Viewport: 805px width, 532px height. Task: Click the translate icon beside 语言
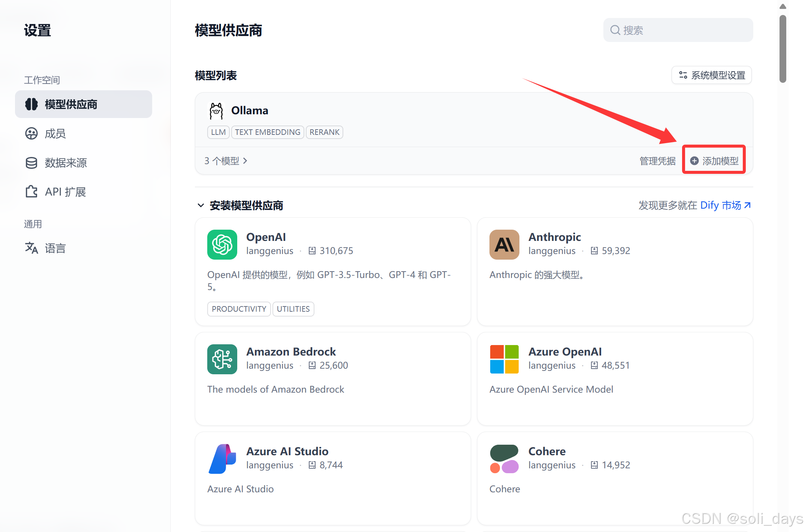(31, 248)
